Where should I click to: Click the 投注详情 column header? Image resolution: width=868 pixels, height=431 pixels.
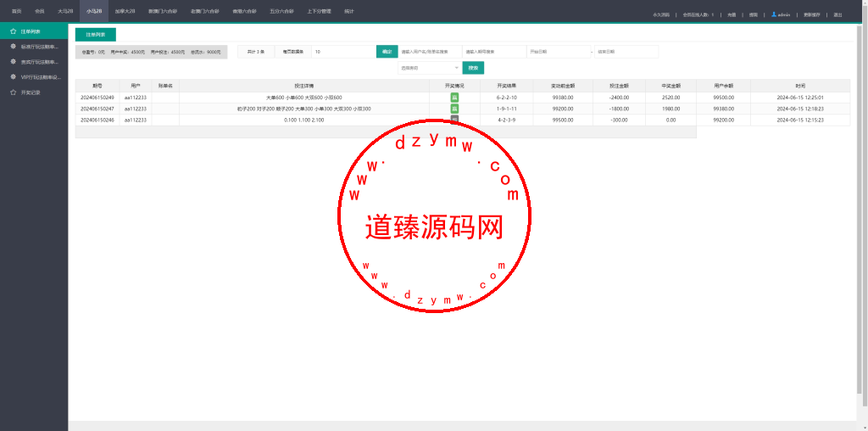tap(304, 86)
